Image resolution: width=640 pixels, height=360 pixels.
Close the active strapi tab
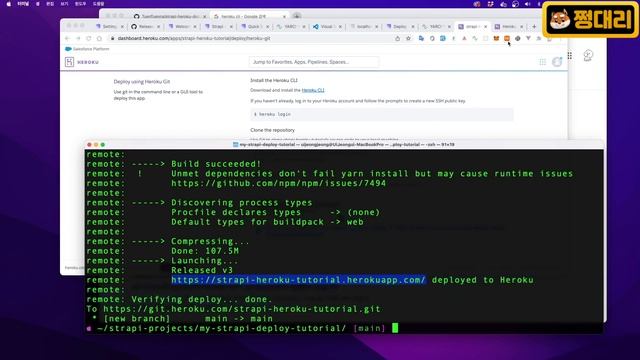[485, 27]
